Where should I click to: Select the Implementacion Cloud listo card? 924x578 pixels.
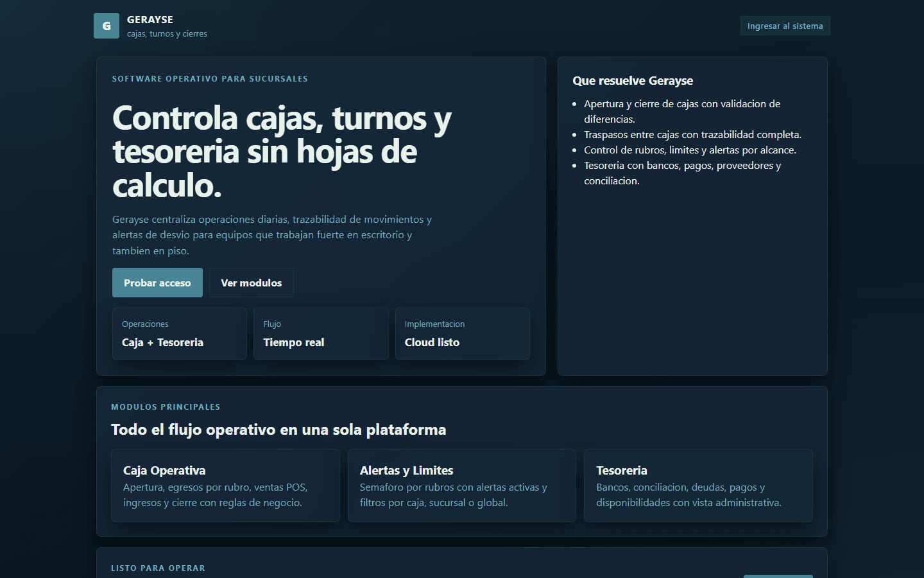coord(463,333)
